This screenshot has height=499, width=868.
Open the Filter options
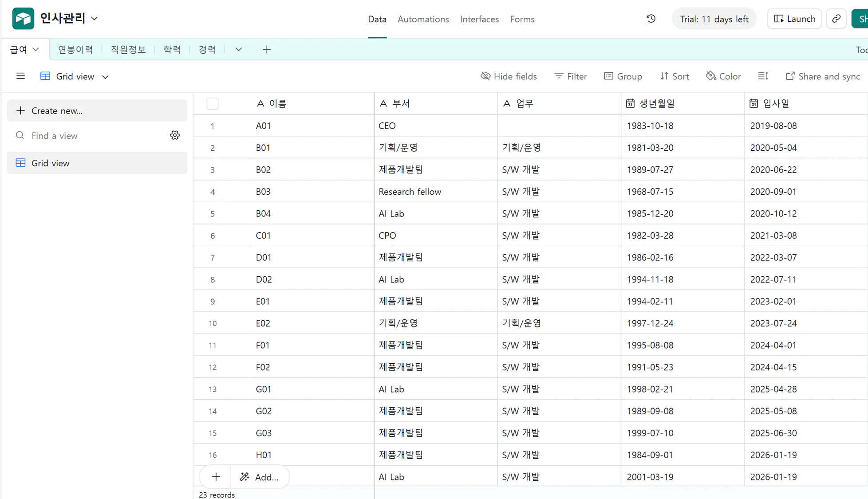coord(570,76)
